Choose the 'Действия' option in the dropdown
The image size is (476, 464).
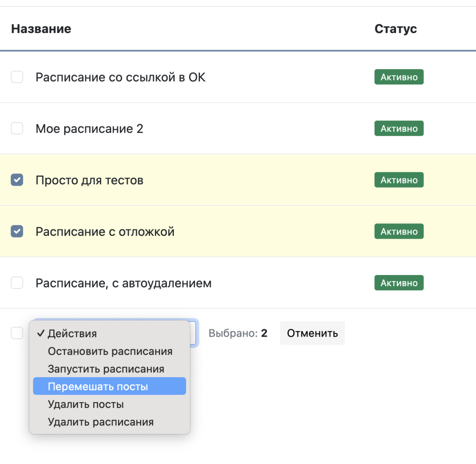pyautogui.click(x=72, y=333)
